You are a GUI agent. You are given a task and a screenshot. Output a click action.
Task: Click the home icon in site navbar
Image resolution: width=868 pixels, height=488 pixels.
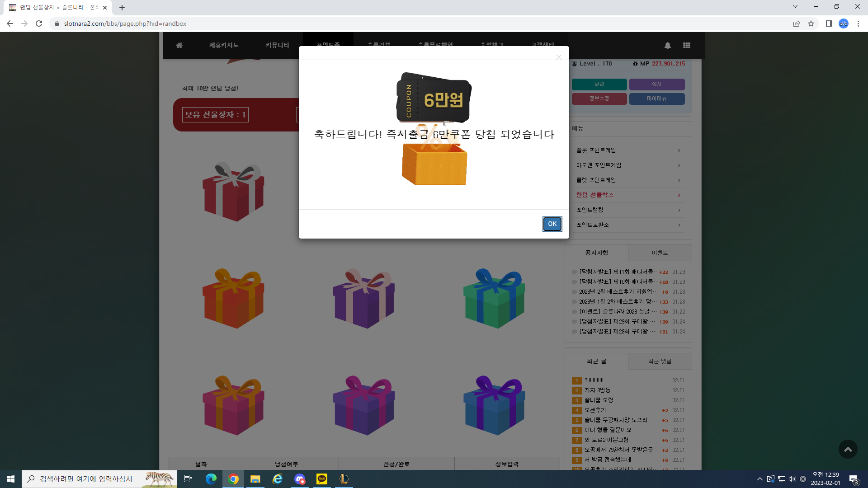coord(179,45)
